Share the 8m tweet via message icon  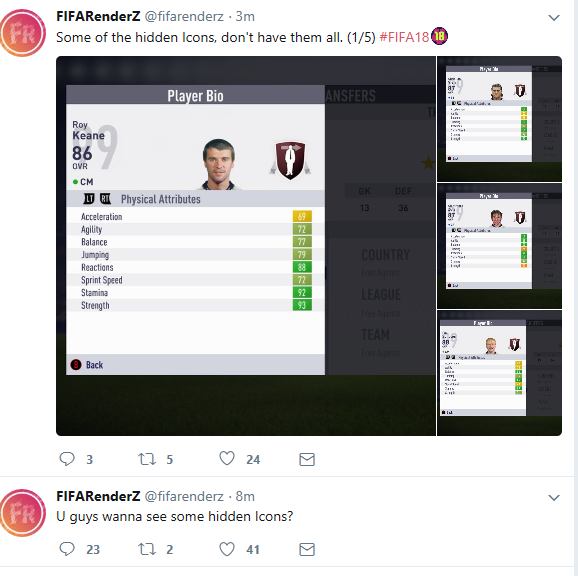tap(307, 549)
